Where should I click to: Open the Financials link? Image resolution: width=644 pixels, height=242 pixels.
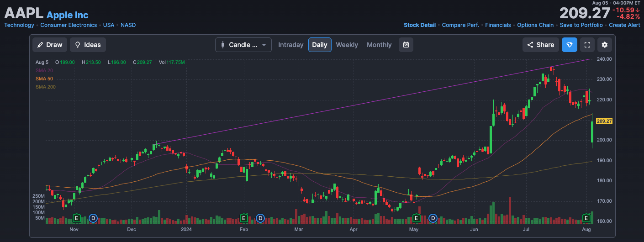coord(498,25)
